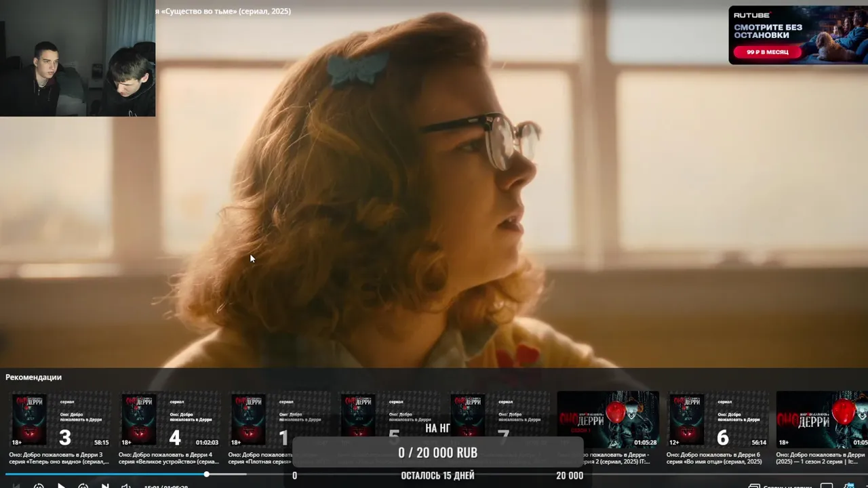Screen dimensions: 868x488
Task: Open title 'Во имя отца' episode 6 link
Action: click(x=715, y=458)
